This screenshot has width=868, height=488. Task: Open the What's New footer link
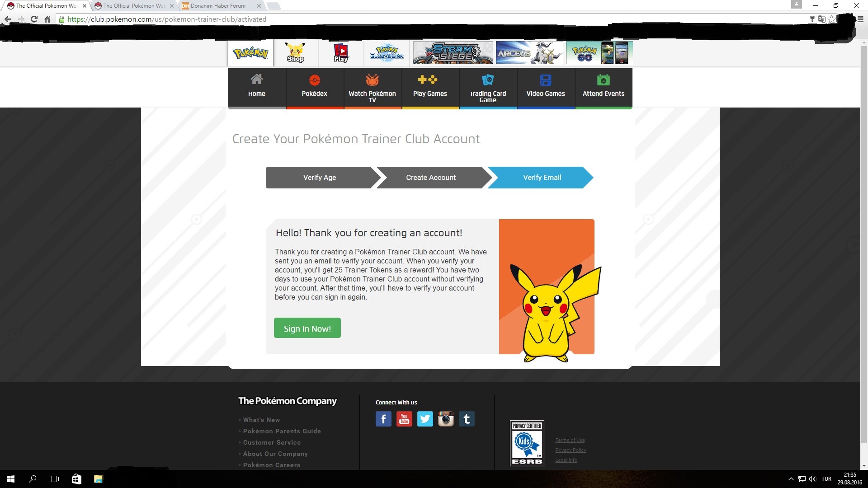(261, 420)
